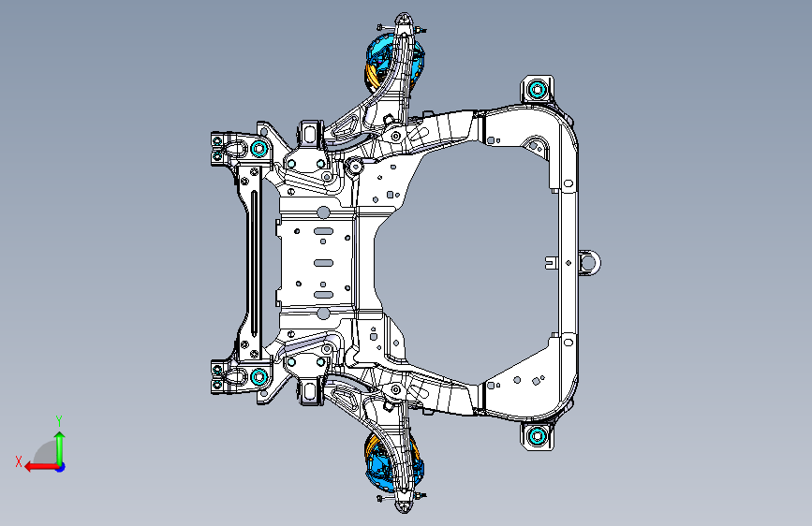Pick the long vertical slot in the left crossbar
The width and height of the screenshot is (812, 526).
[254, 263]
